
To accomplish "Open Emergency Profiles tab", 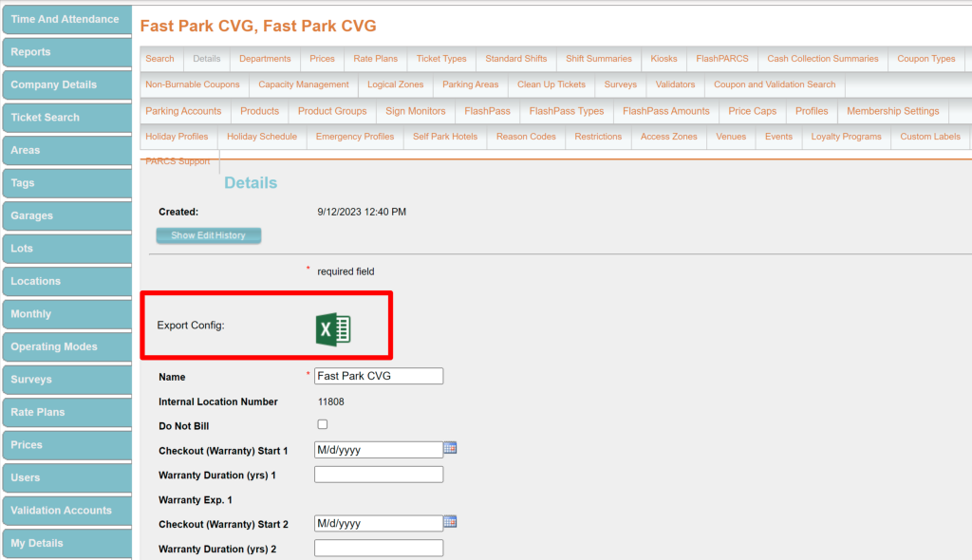I will pos(355,137).
